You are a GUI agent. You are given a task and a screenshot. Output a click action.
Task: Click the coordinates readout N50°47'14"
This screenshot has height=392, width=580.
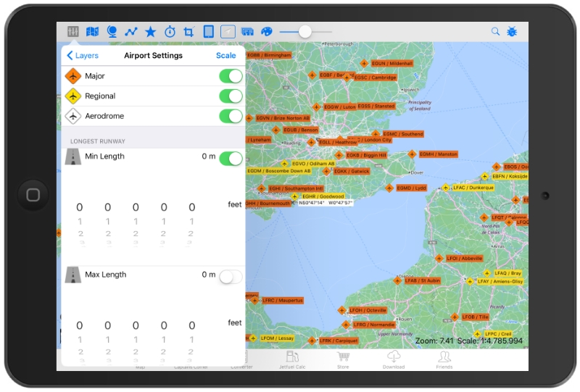tap(312, 203)
